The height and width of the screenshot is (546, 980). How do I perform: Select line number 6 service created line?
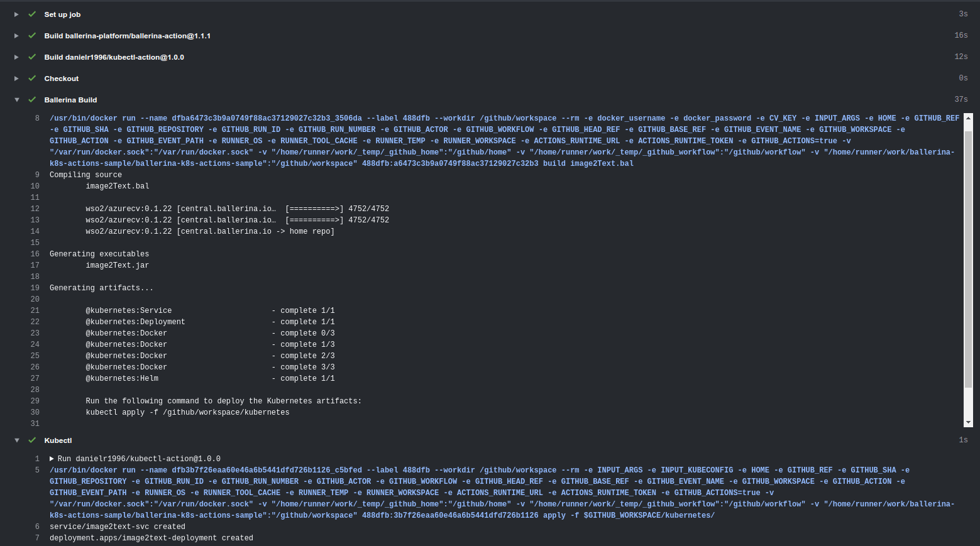37,527
